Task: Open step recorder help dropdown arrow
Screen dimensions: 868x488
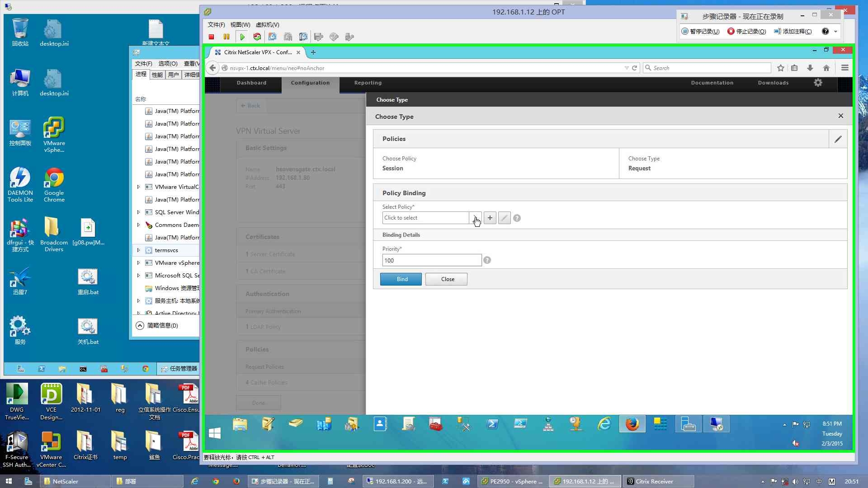Action: pos(835,32)
